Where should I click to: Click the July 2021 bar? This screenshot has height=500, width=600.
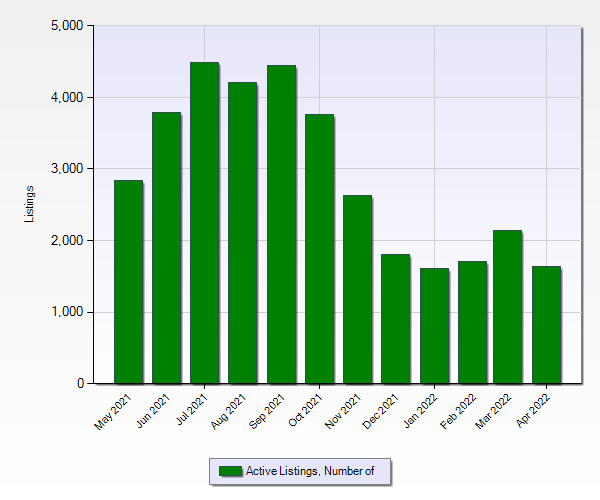coord(204,223)
